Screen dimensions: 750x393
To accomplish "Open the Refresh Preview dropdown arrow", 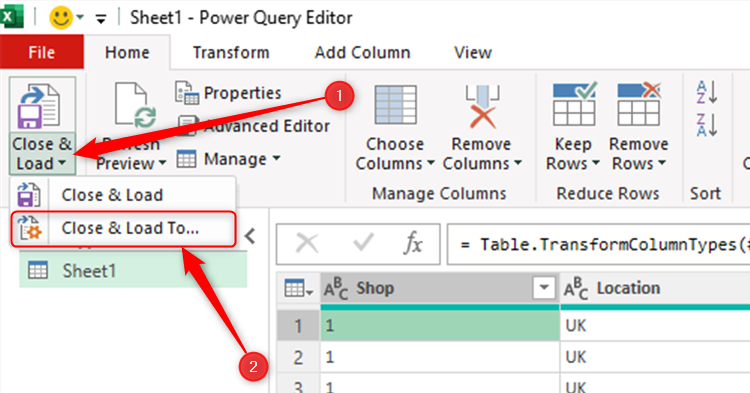I will [163, 163].
